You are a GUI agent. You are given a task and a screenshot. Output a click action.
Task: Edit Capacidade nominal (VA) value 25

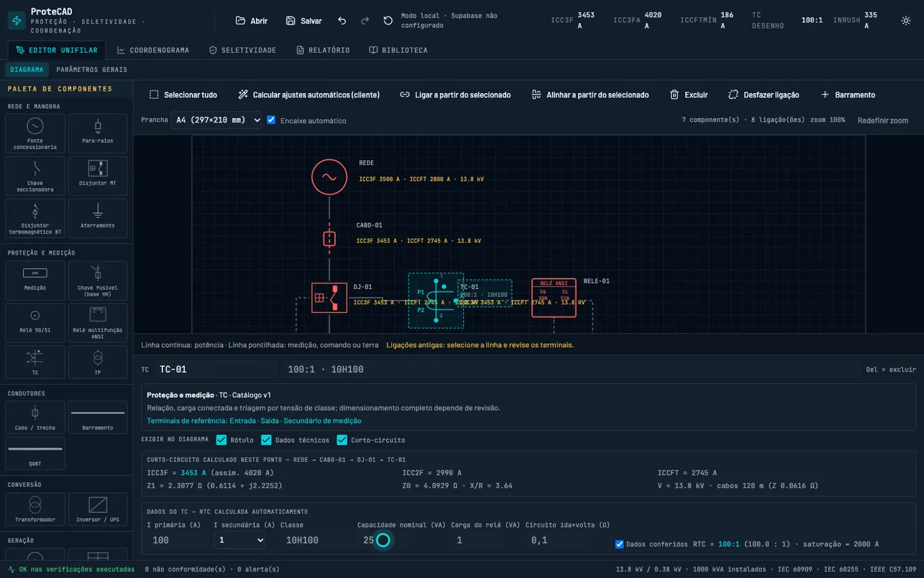[x=401, y=540]
